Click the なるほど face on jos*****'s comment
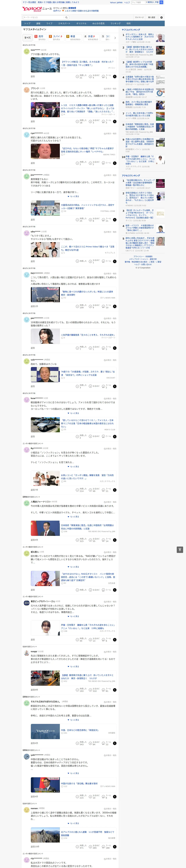This screenshot has width=186, height=868. click(x=91, y=220)
